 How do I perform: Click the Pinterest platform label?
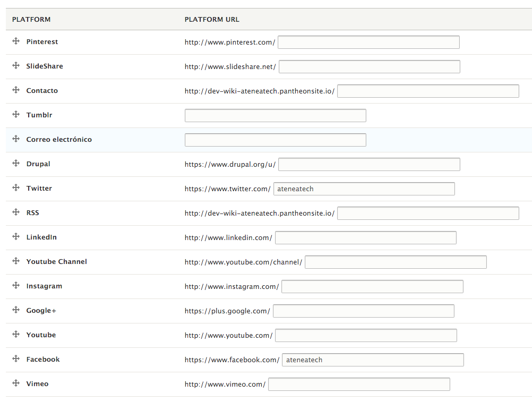point(42,41)
